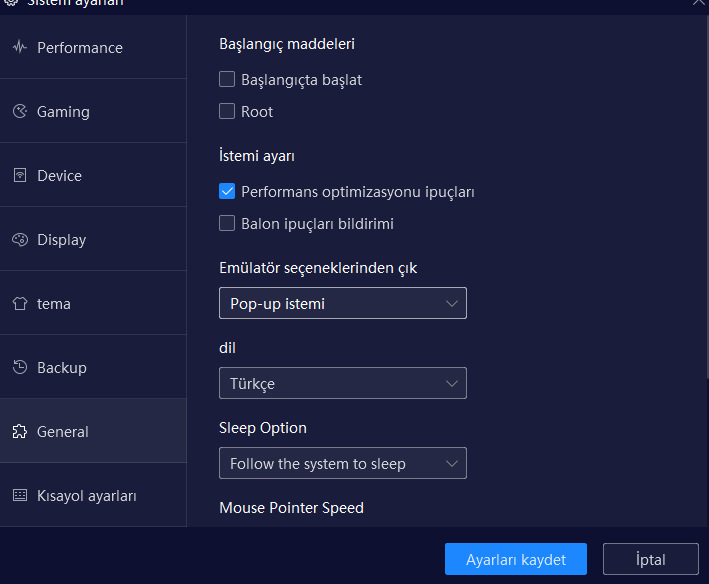Click the Performance pulse icon in sidebar
This screenshot has height=584, width=709.
click(x=19, y=47)
